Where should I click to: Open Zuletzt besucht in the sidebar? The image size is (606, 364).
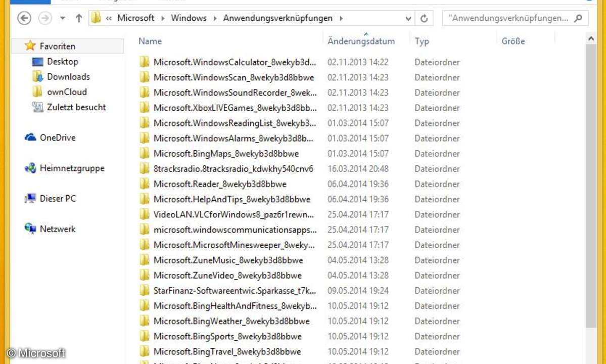point(76,107)
